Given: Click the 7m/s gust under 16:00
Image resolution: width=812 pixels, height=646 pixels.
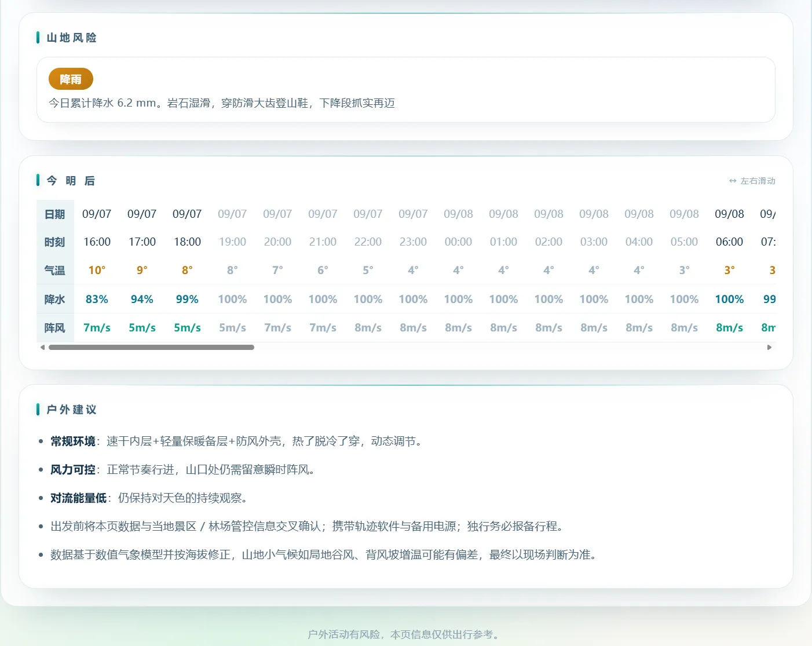Looking at the screenshot, I should [x=97, y=328].
